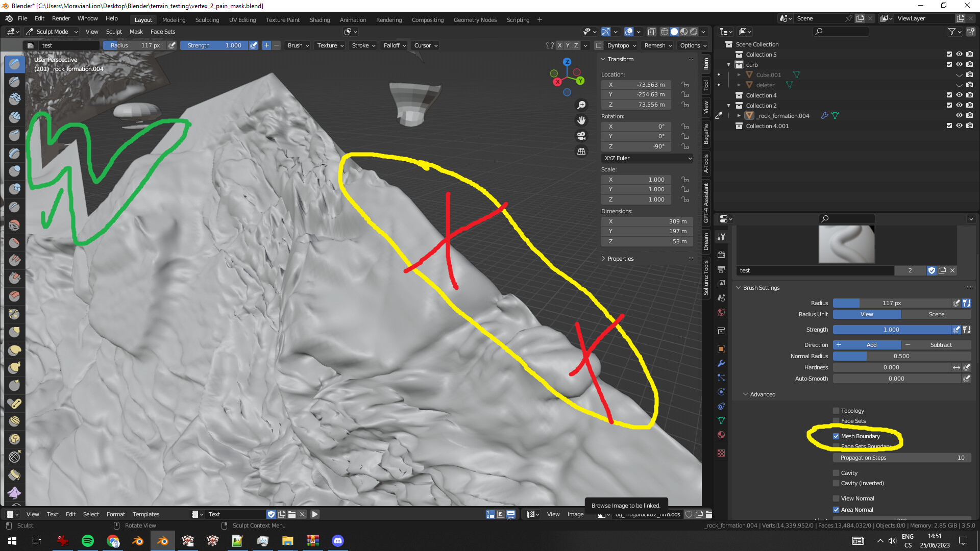Hide Collection 5 with its eye toggle
The width and height of the screenshot is (980, 551).
pos(959,54)
